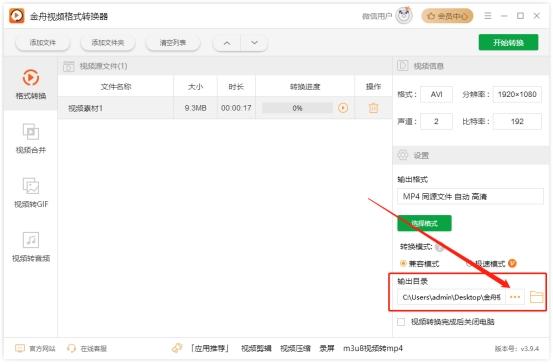
Task: Click the 比特率 value 192 field
Action: click(x=517, y=122)
